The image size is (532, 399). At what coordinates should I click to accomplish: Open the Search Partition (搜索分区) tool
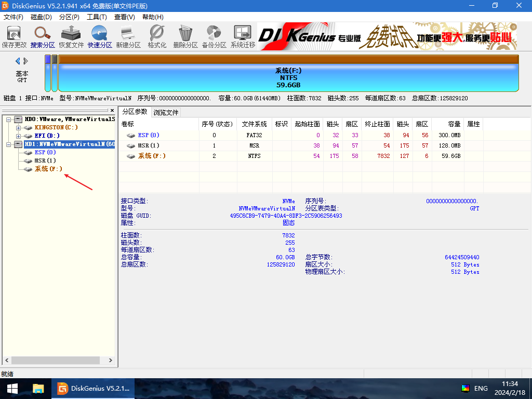pos(43,37)
